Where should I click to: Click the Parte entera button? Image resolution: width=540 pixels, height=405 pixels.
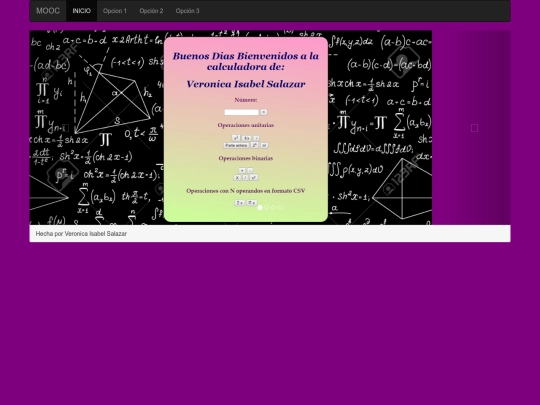tap(236, 146)
